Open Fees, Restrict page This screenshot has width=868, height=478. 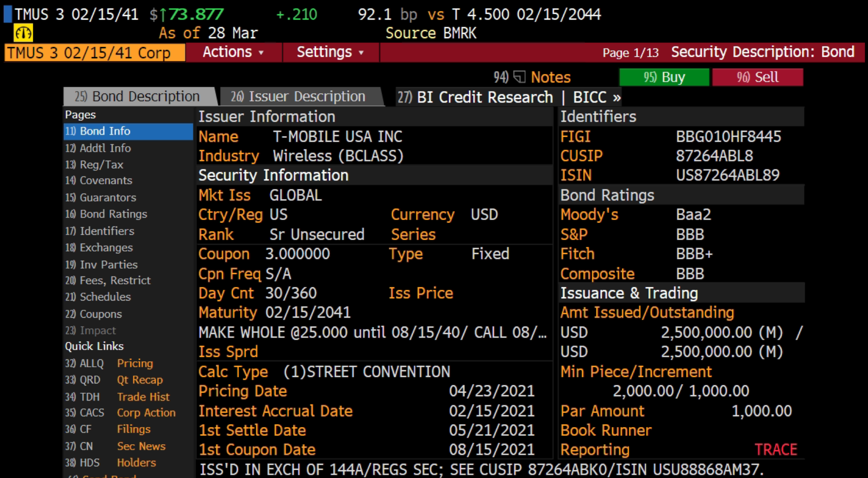point(108,280)
